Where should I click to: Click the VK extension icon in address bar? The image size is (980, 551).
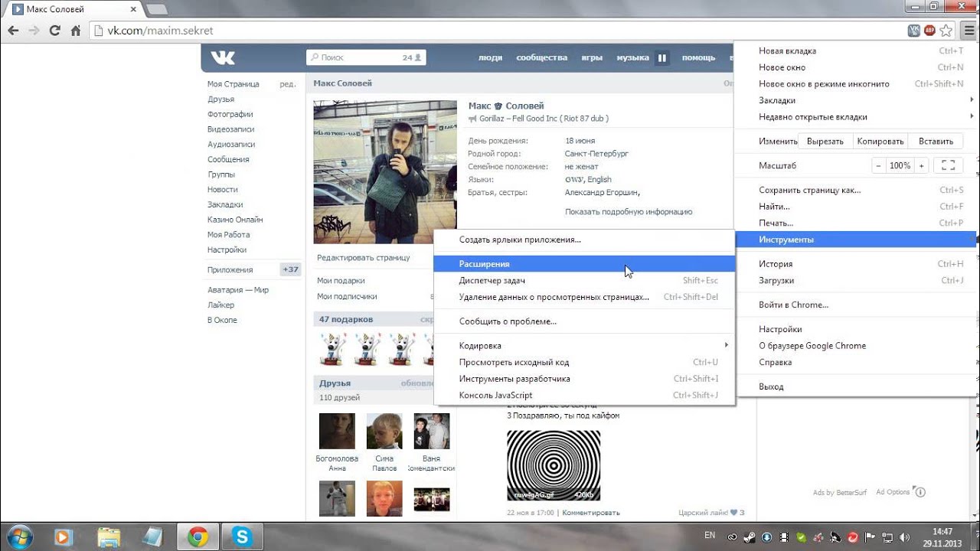[x=914, y=31]
